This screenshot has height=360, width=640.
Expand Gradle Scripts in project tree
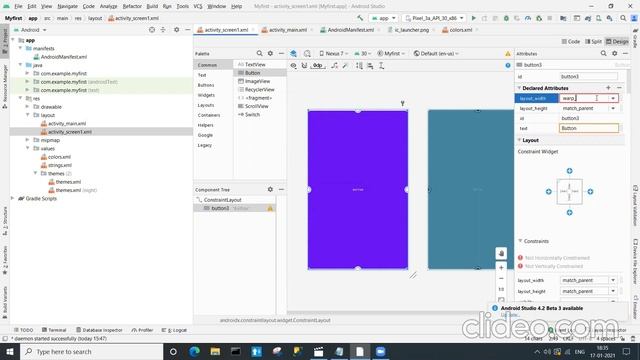(12, 198)
